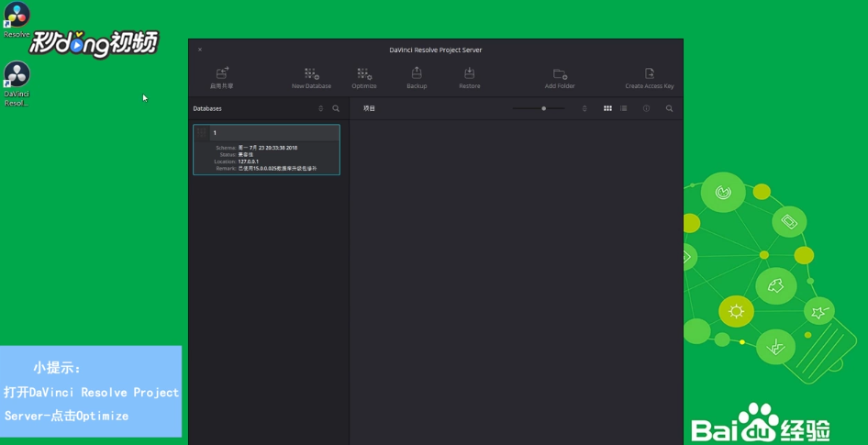Open the Databases sort order menu
Image resolution: width=868 pixels, height=445 pixels.
[x=320, y=108]
